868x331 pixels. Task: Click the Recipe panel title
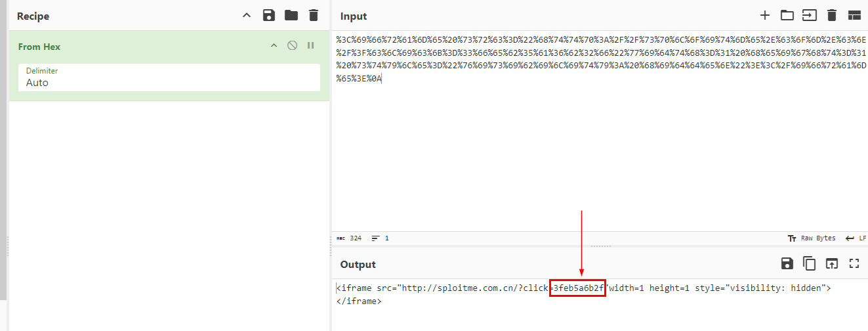pyautogui.click(x=33, y=16)
